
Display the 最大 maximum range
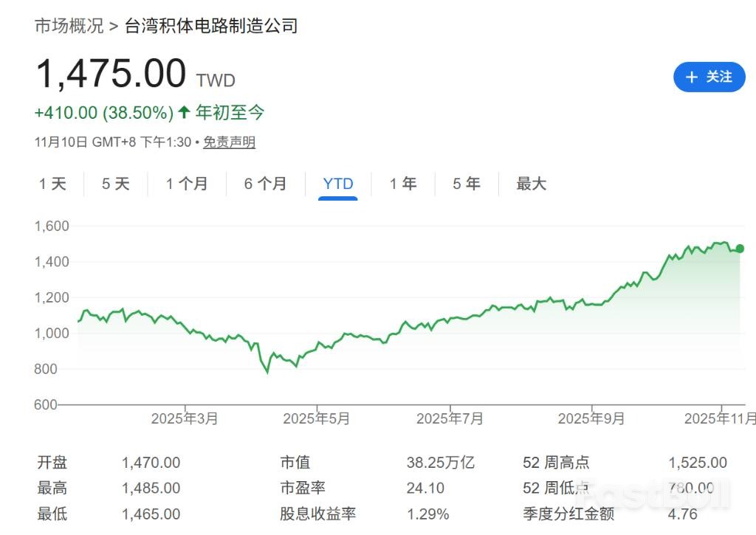(531, 184)
